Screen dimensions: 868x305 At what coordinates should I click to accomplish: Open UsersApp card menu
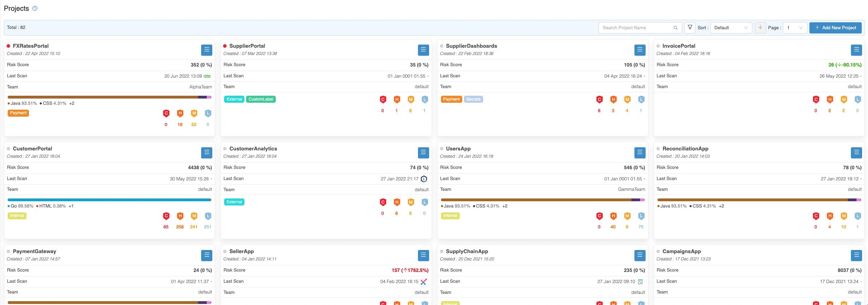pyautogui.click(x=640, y=152)
